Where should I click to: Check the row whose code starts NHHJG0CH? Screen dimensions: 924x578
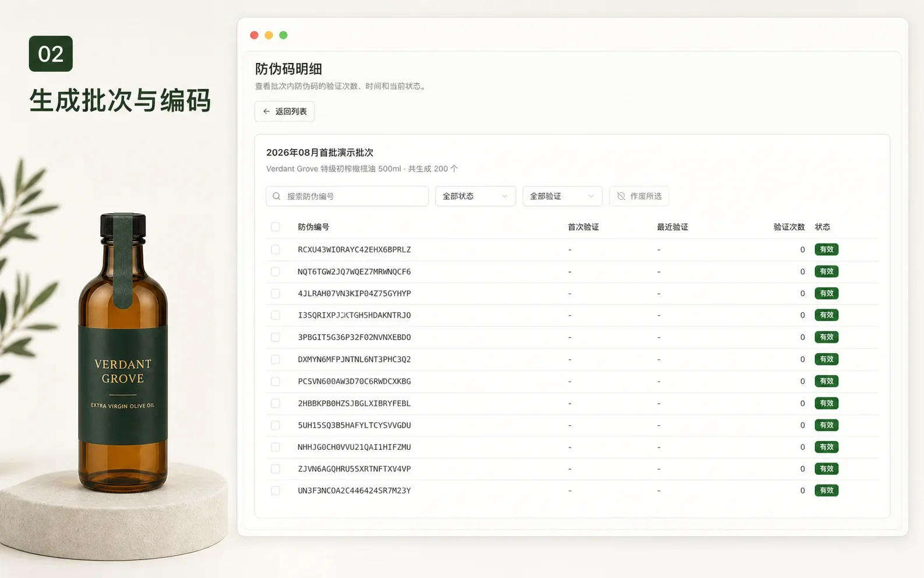pyautogui.click(x=276, y=447)
